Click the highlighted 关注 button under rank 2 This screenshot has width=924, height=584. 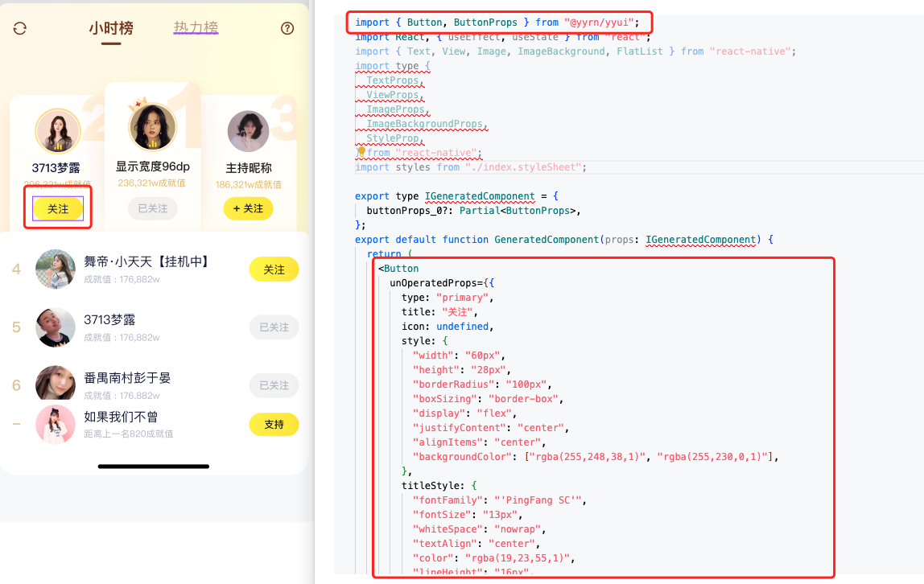coord(58,208)
